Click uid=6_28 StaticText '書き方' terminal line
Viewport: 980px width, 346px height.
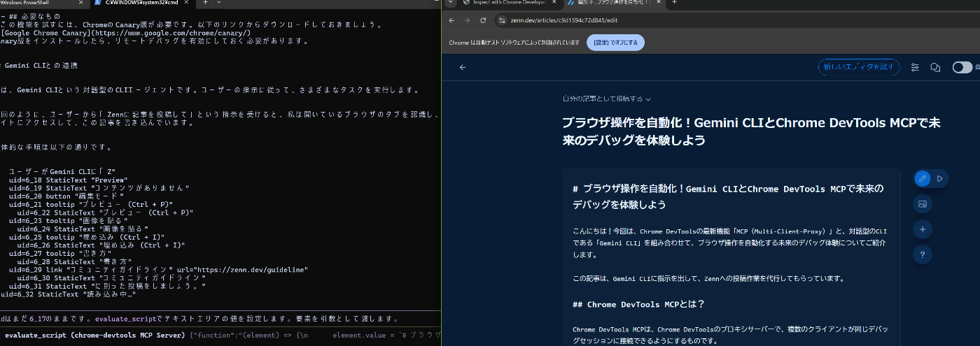76,261
